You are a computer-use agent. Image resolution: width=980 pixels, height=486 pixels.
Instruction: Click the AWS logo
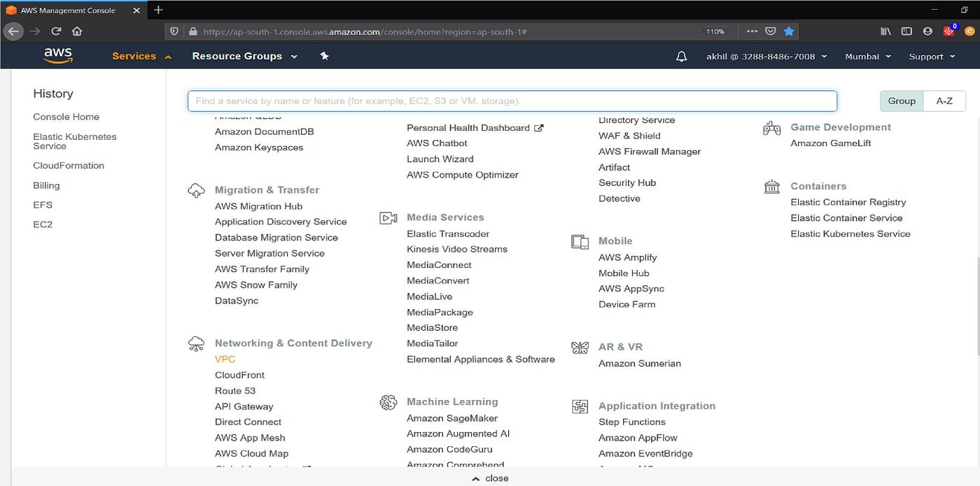[57, 55]
